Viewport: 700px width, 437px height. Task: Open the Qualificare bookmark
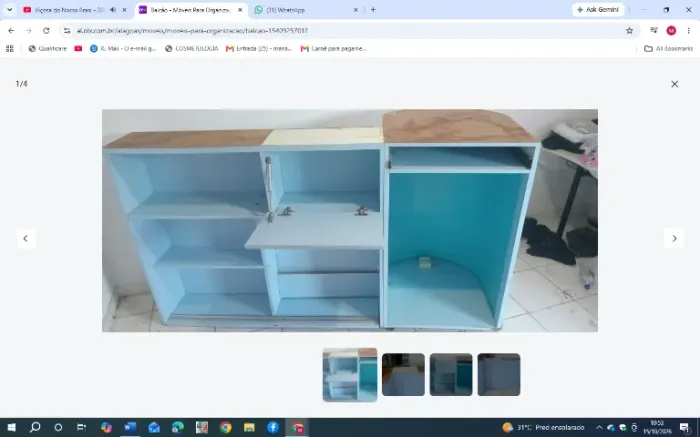pos(47,49)
